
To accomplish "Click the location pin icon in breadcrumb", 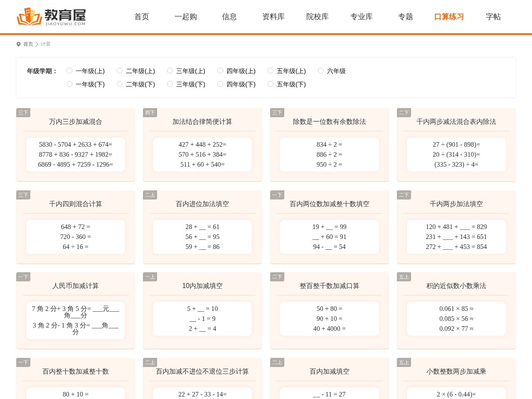I will [18, 44].
